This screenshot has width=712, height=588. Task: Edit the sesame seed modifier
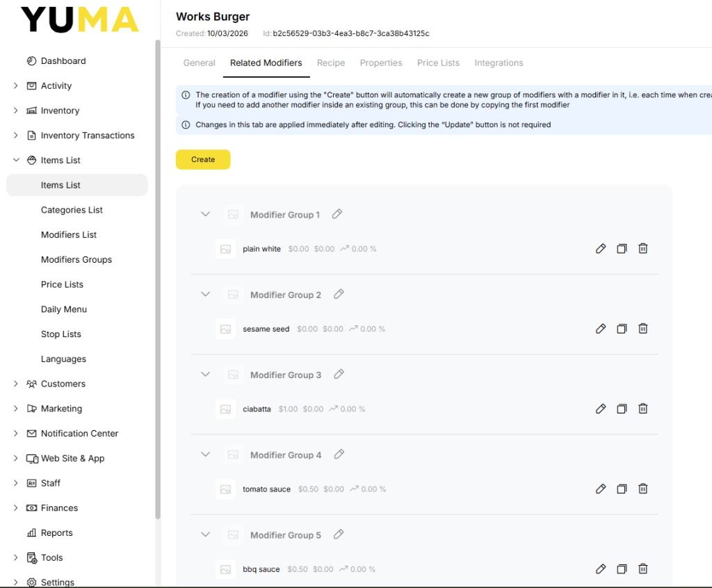point(600,328)
